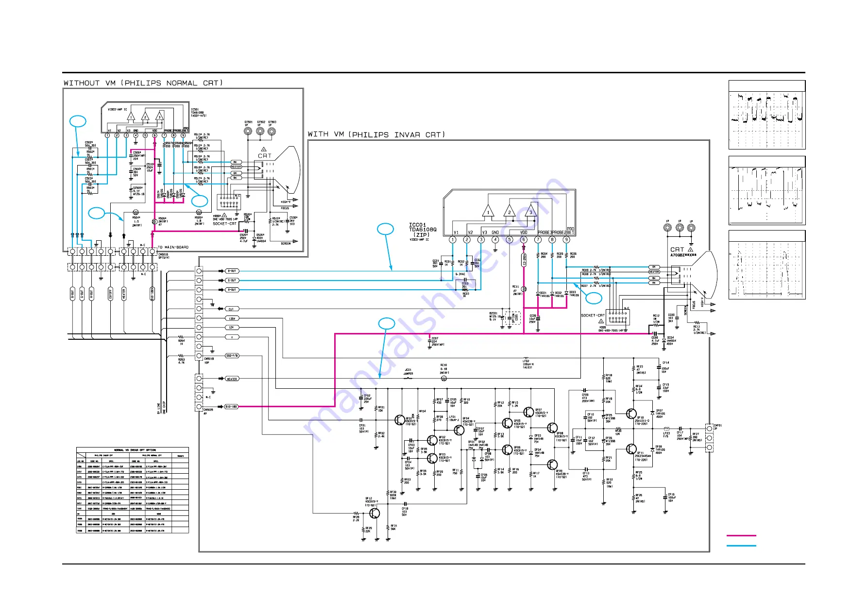868x613 pixels.
Task: Click the cyan legend line
Action: tap(741, 546)
